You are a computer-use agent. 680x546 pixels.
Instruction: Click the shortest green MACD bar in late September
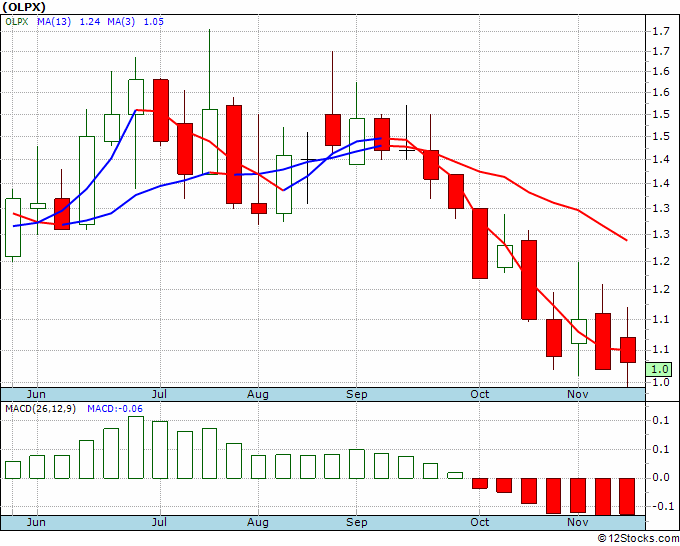point(455,475)
